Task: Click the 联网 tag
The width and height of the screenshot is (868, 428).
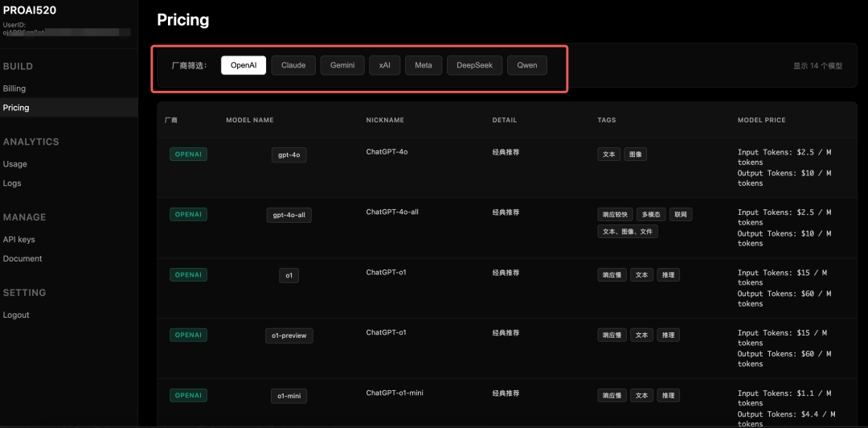Action: pyautogui.click(x=681, y=215)
